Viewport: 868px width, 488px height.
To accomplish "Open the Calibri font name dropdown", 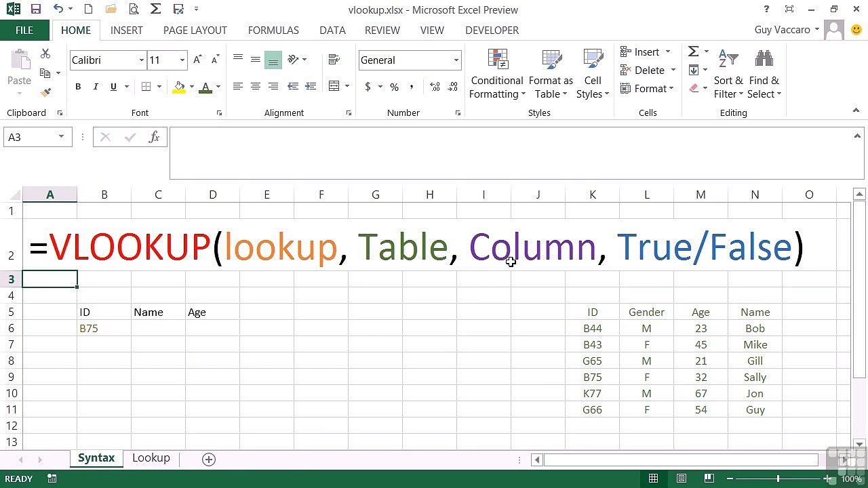I will [x=142, y=60].
